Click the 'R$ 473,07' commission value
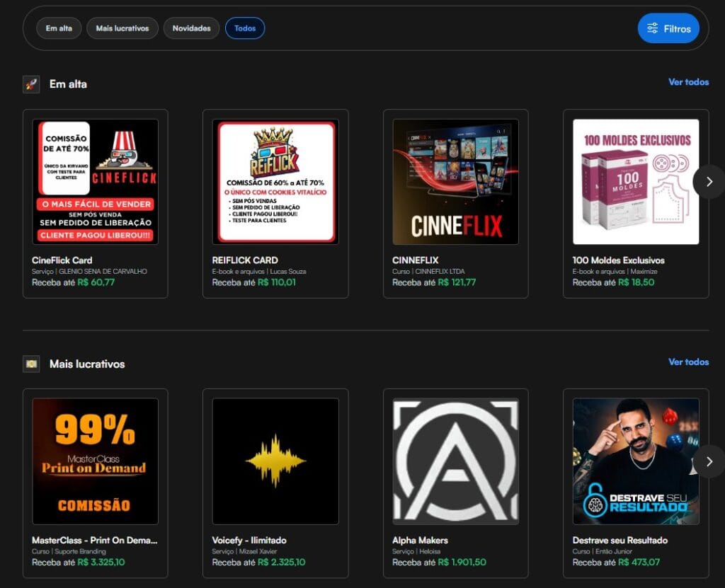The width and height of the screenshot is (725, 588). (x=639, y=562)
